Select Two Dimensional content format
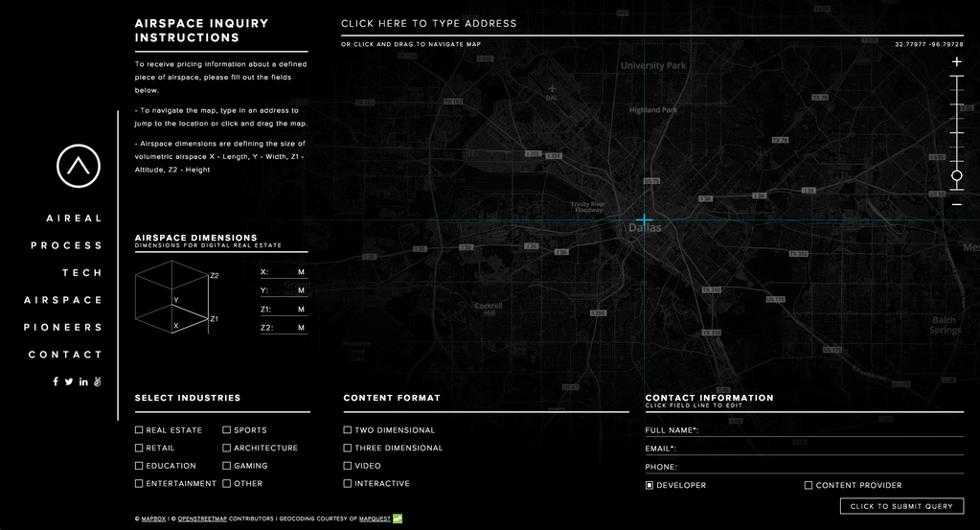Viewport: 980px width, 530px height. point(348,430)
